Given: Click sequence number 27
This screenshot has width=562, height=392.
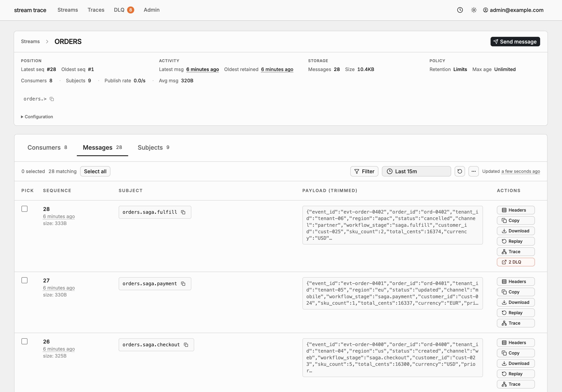Looking at the screenshot, I should click(x=46, y=281).
